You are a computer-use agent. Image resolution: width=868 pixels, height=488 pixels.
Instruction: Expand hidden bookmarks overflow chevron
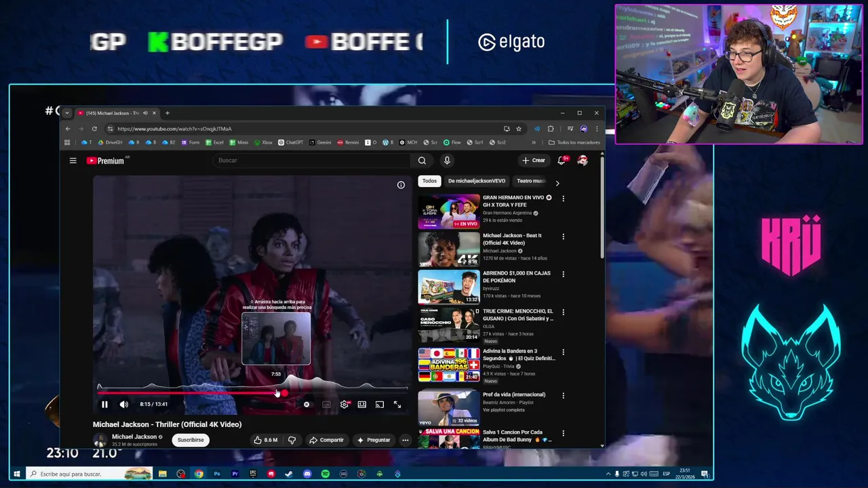[x=534, y=142]
